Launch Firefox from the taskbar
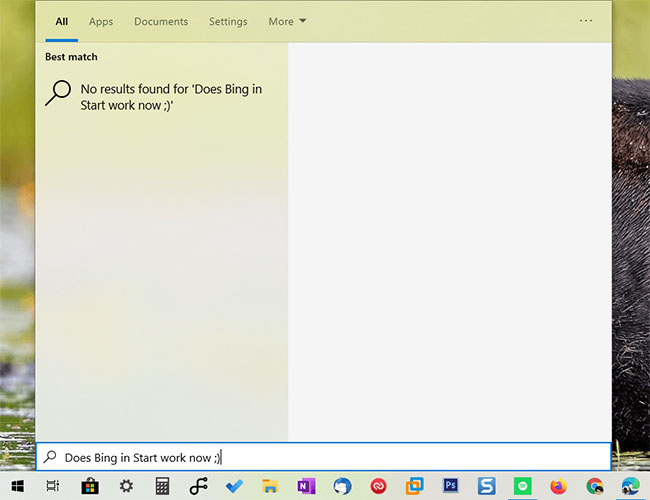The image size is (650, 500). [x=559, y=486]
